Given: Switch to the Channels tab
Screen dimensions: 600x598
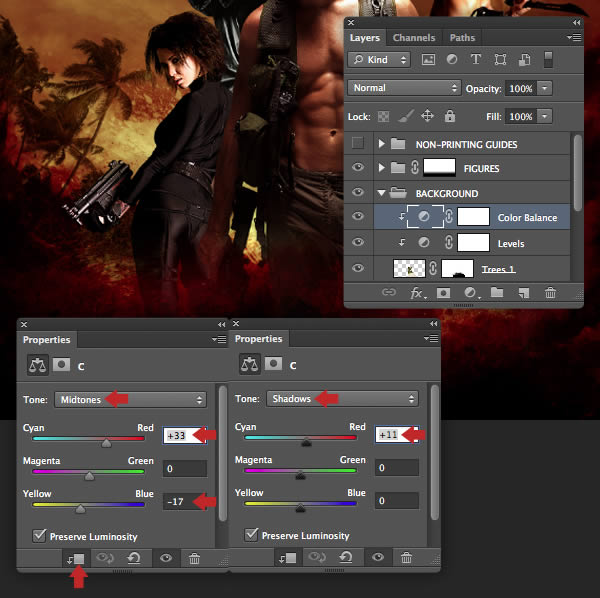Looking at the screenshot, I should (414, 38).
